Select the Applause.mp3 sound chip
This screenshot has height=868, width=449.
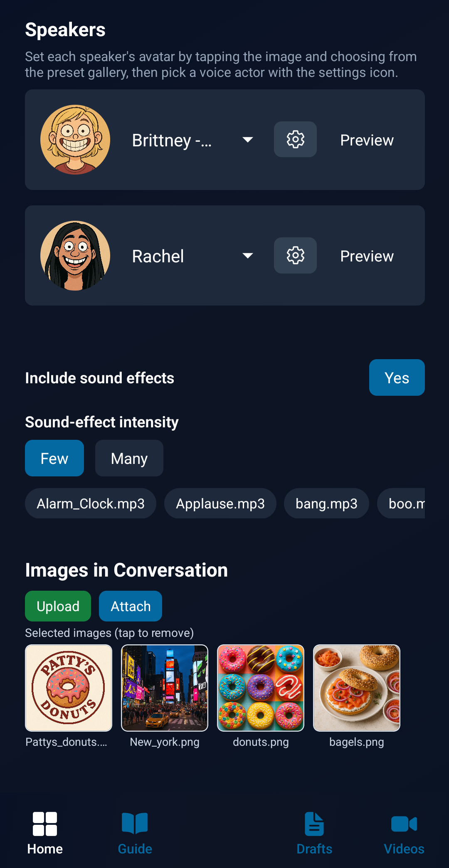pos(220,503)
